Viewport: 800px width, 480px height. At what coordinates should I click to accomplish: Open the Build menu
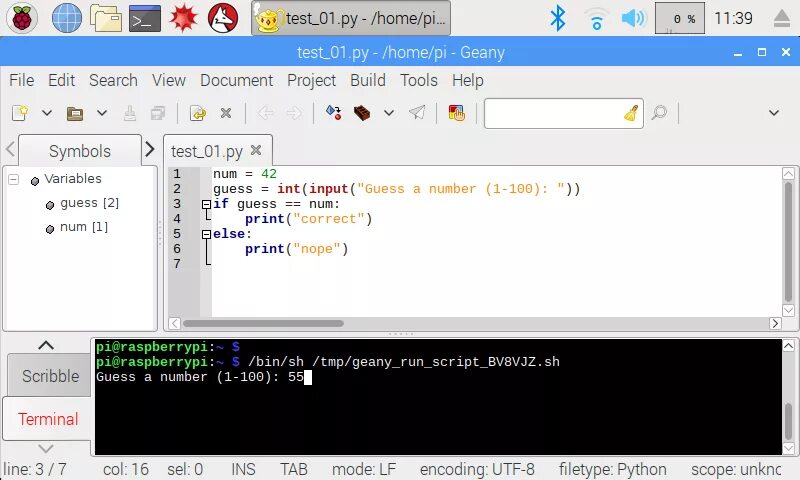click(367, 80)
